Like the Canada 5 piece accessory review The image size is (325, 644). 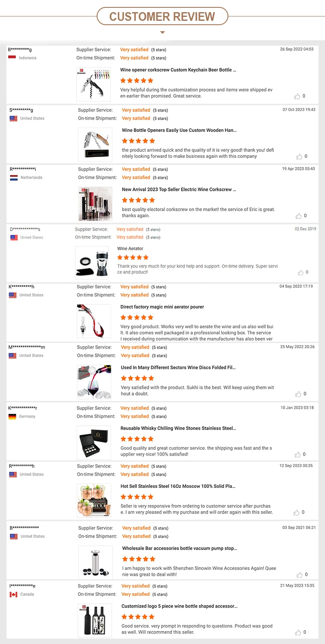pyautogui.click(x=298, y=632)
